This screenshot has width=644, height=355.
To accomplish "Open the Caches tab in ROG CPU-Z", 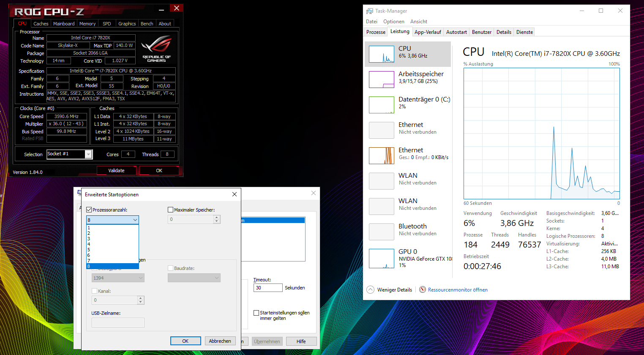I will coord(41,24).
